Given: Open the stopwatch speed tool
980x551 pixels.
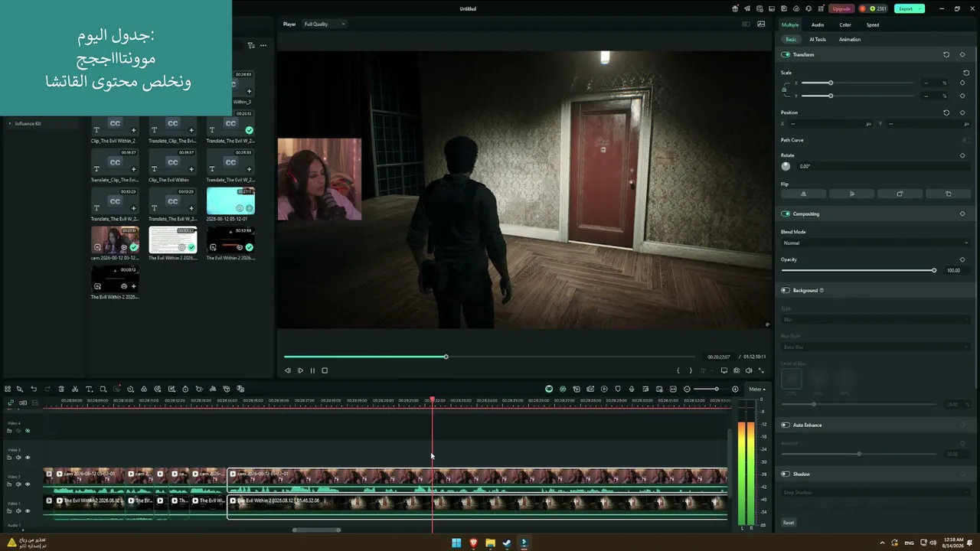Looking at the screenshot, I should (185, 389).
